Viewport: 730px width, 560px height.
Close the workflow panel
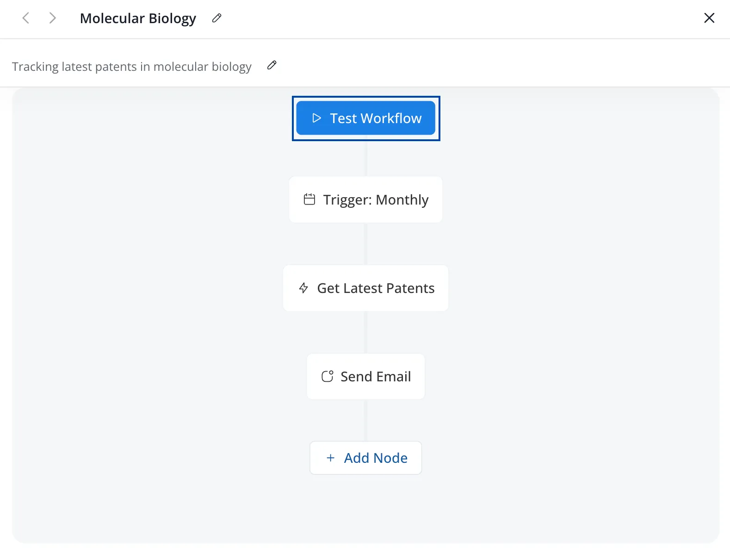(x=709, y=18)
